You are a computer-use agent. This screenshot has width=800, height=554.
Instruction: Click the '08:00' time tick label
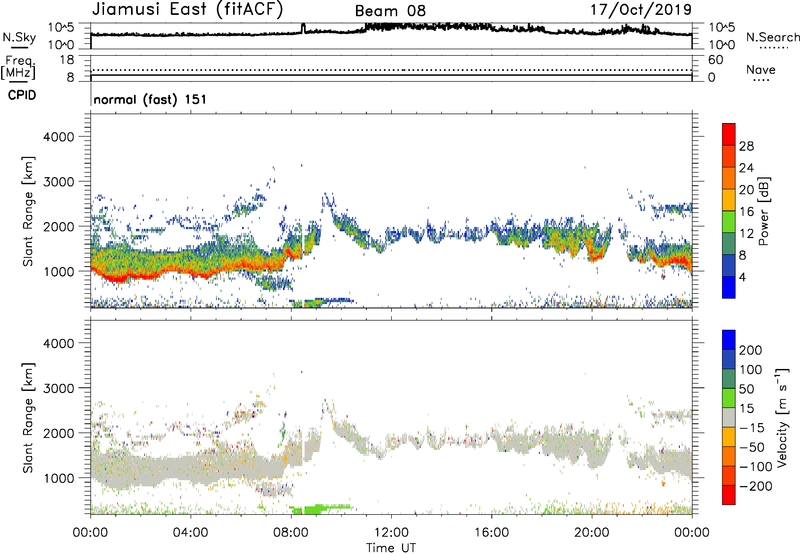291,533
